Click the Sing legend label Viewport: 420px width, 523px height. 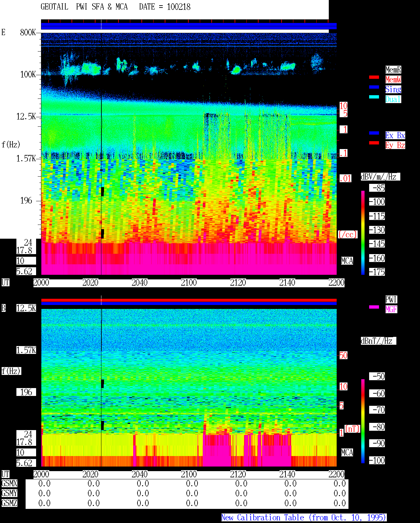(x=393, y=89)
